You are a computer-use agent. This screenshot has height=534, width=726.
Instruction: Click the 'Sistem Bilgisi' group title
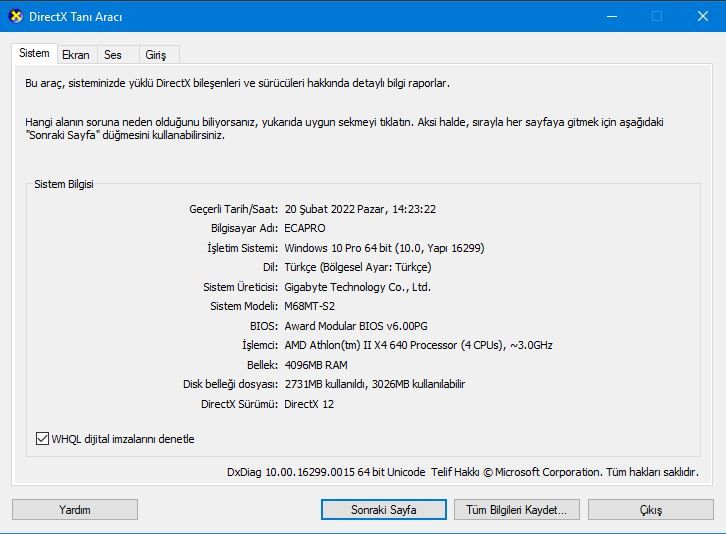point(64,184)
